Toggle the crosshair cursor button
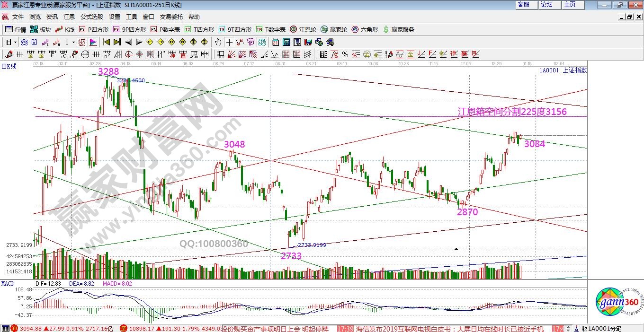Image resolution: width=644 pixels, height=332 pixels. pyautogui.click(x=229, y=42)
